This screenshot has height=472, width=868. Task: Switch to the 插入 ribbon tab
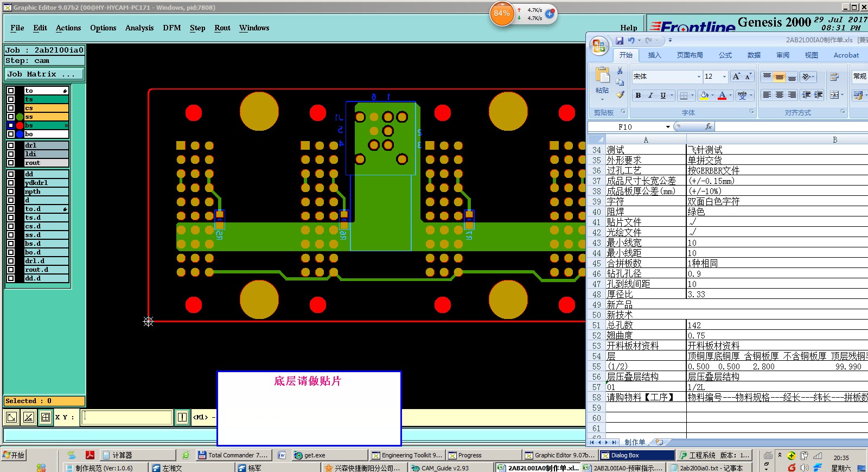pyautogui.click(x=655, y=55)
